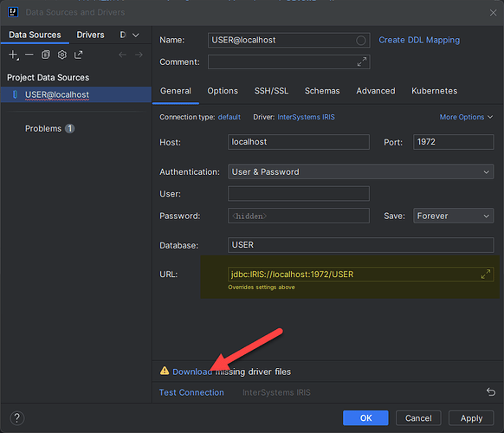Viewport: 504px width, 433px height.
Task: Open the Save password Forever dropdown
Action: (x=453, y=216)
